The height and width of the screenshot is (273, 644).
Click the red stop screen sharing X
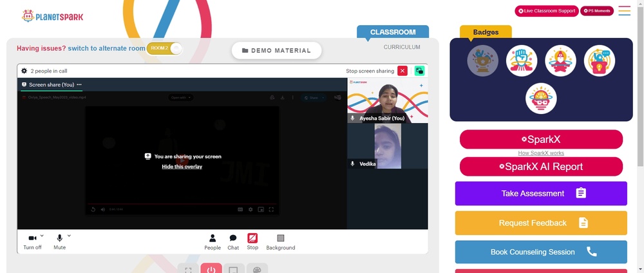pyautogui.click(x=402, y=71)
